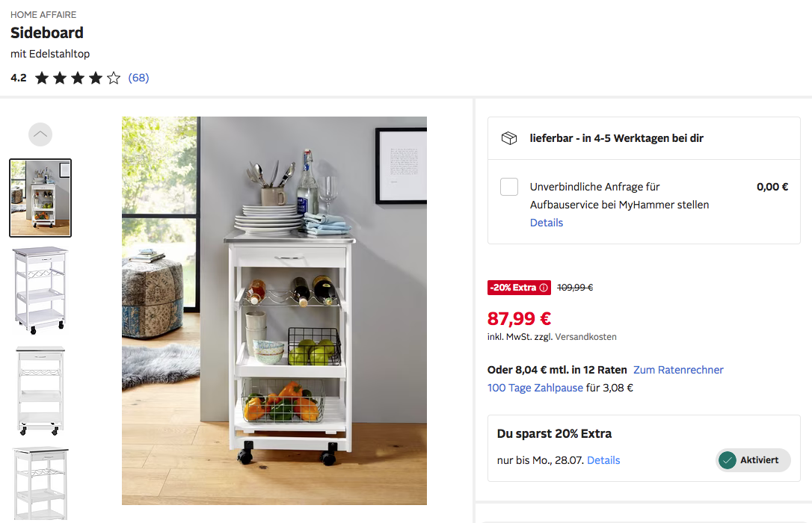Viewport: 812px width, 523px height.
Task: Toggle the Aktiviert discount switch
Action: pyautogui.click(x=753, y=460)
